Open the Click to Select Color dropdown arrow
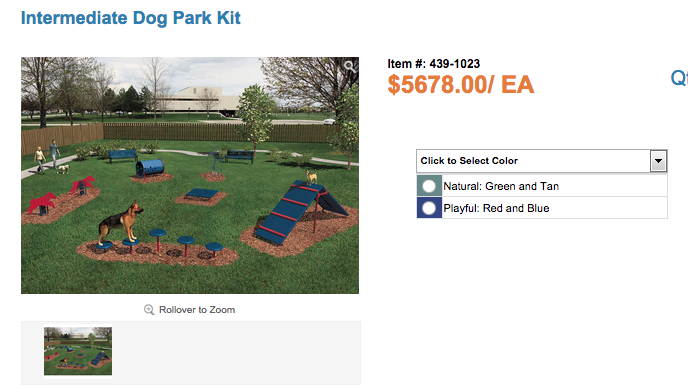This screenshot has width=688, height=388. 658,161
